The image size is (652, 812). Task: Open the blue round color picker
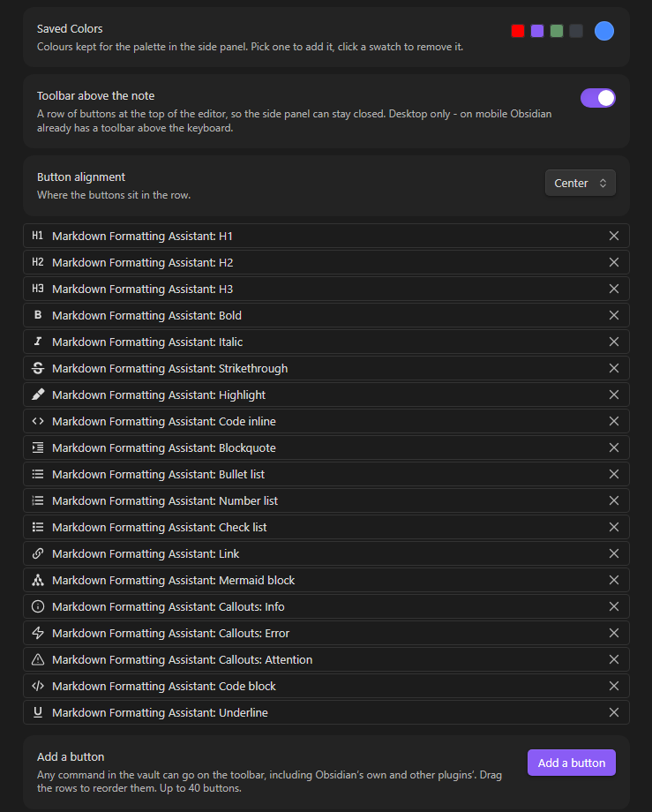603,31
